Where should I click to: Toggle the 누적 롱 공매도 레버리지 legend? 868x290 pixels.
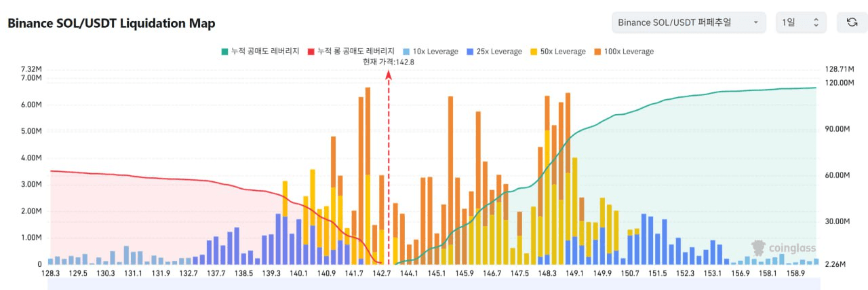point(351,52)
